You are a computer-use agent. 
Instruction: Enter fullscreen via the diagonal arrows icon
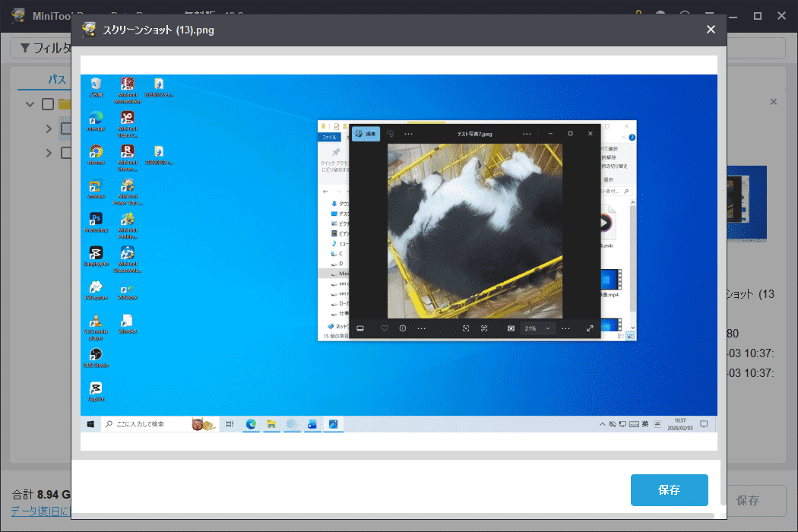pos(591,328)
